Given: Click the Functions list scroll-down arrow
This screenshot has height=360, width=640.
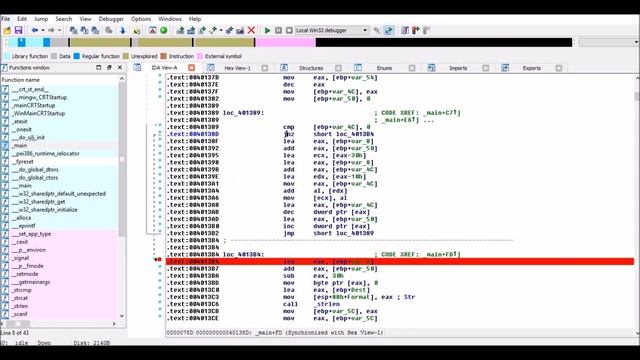Looking at the screenshot, I should pos(122,316).
